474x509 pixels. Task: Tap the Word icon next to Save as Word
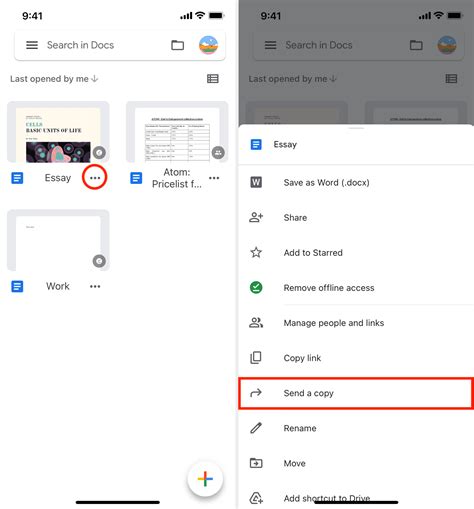pos(256,182)
